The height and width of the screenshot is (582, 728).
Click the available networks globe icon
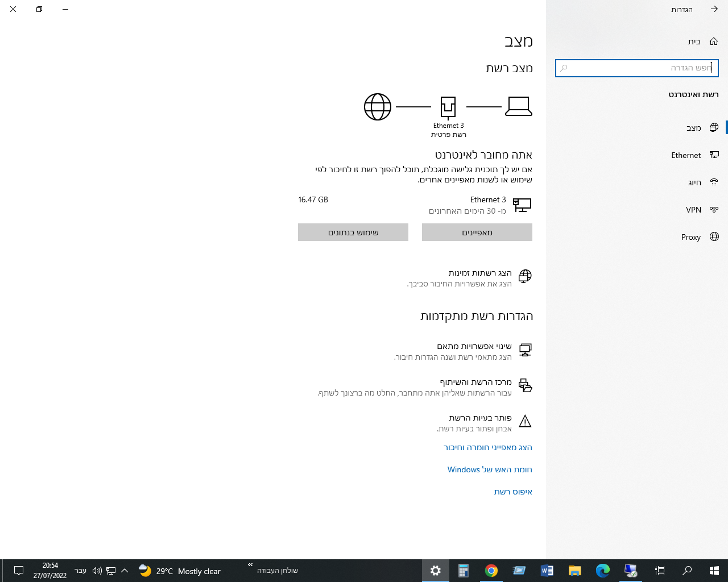(x=525, y=276)
